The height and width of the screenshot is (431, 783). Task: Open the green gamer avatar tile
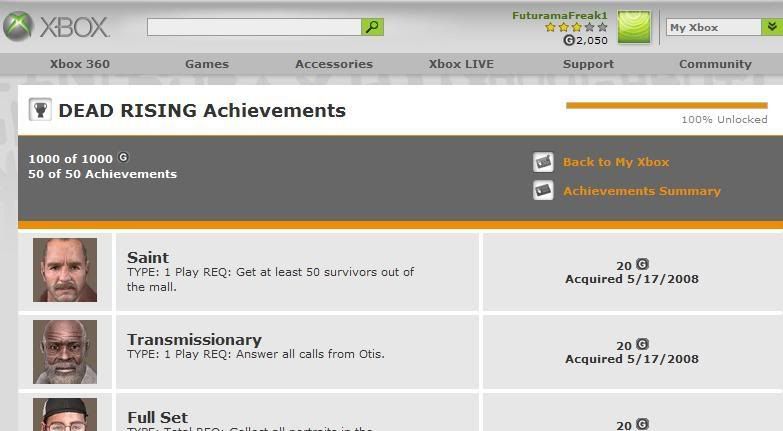click(x=634, y=27)
